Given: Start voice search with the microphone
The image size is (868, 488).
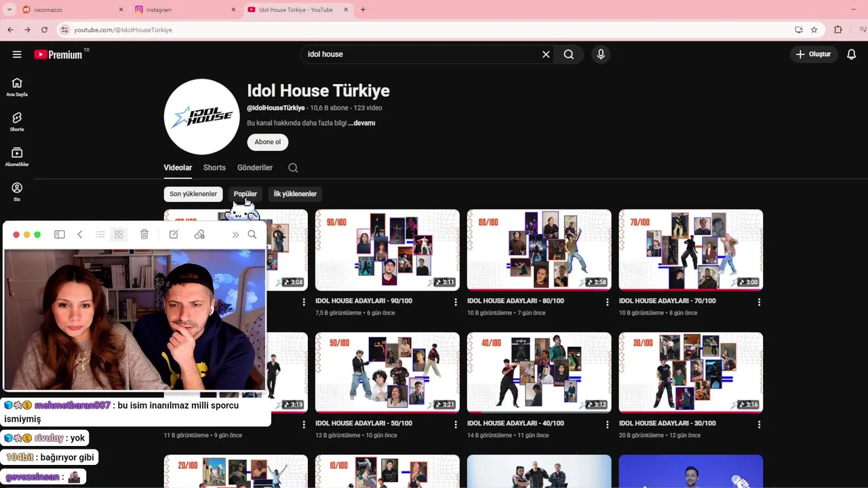Looking at the screenshot, I should 601,54.
